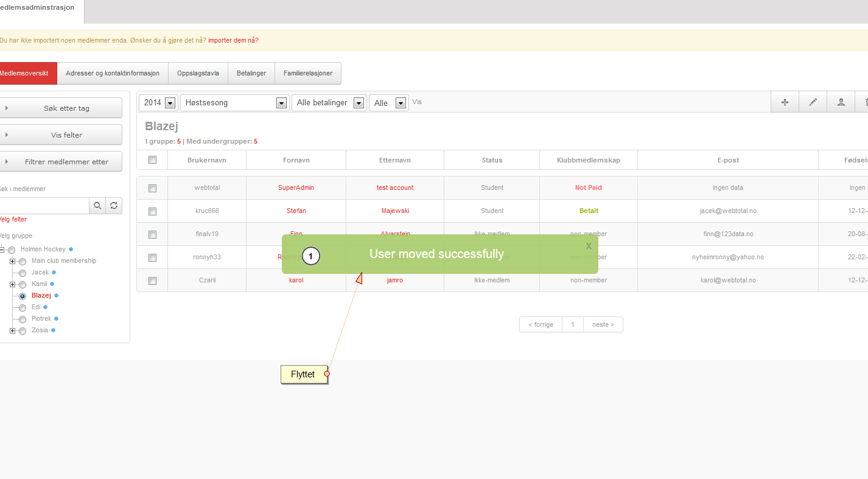
Task: Click into the member search input field
Action: coord(44,206)
